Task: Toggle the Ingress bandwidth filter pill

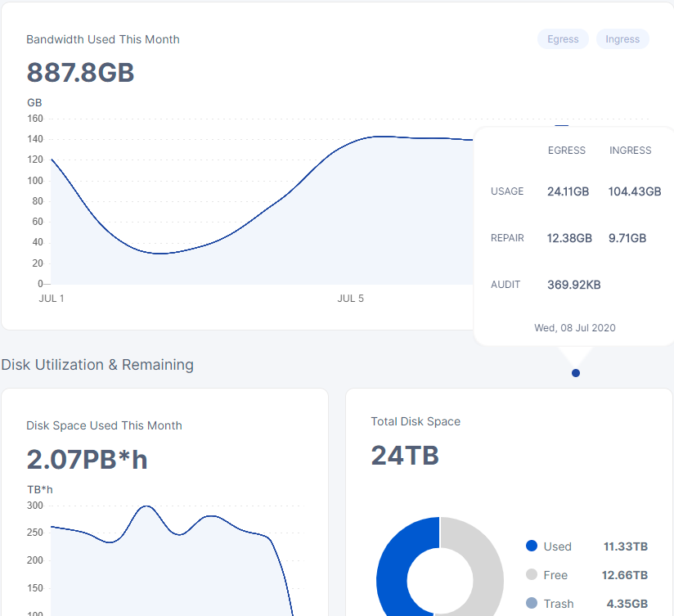Action: click(x=622, y=39)
